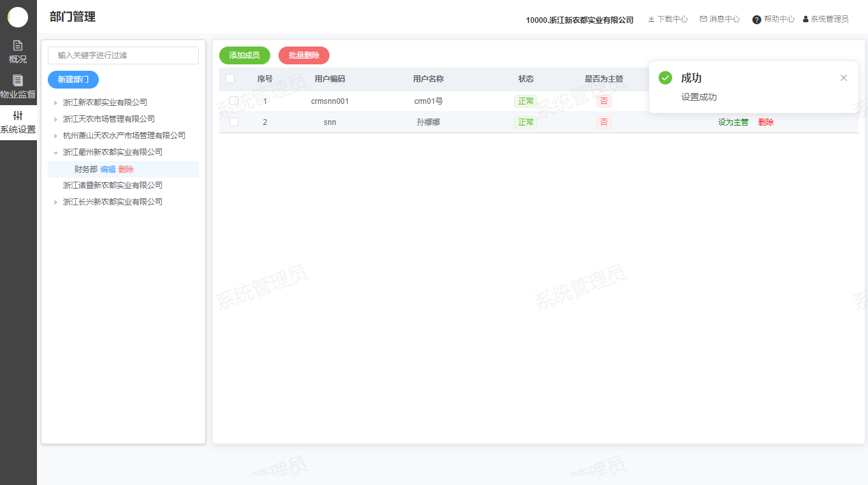This screenshot has height=485, width=868.
Task: Click 设为主管 for user 孙娜娜
Action: 734,122
